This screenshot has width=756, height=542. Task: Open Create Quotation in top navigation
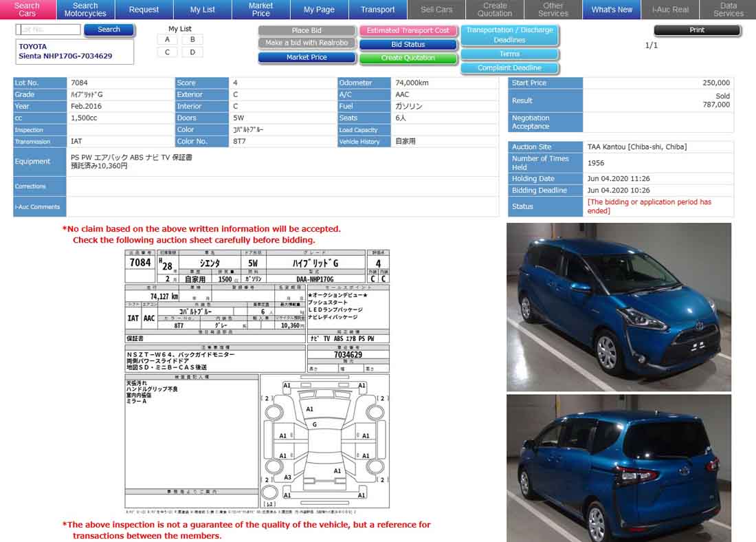click(495, 9)
